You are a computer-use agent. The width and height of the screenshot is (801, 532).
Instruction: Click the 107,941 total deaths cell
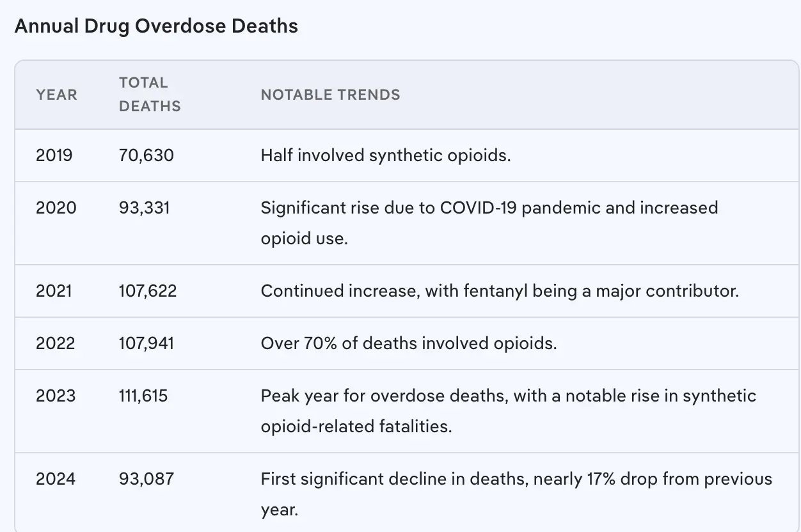click(147, 343)
